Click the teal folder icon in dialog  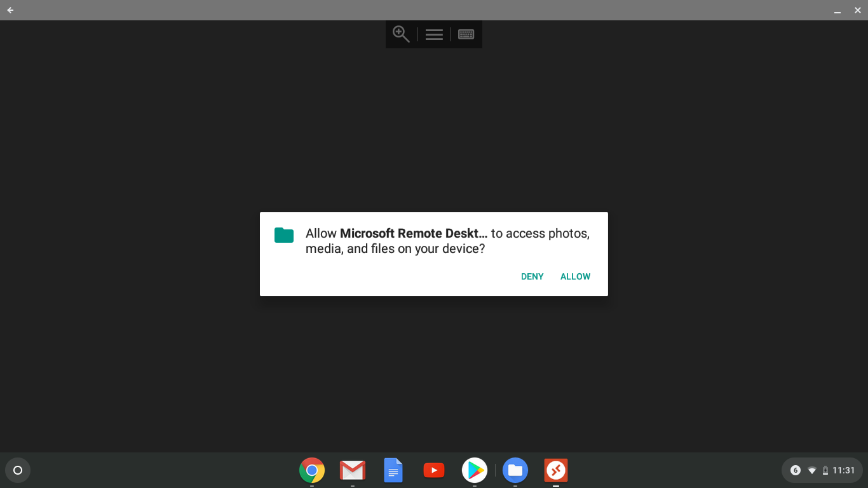pyautogui.click(x=284, y=235)
